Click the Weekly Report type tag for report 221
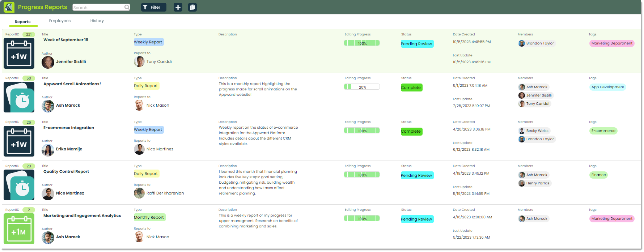Image resolution: width=644 pixels, height=252 pixels. (149, 42)
